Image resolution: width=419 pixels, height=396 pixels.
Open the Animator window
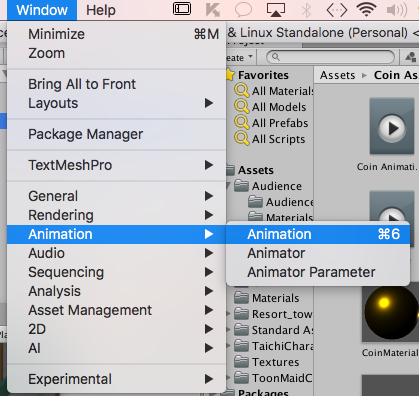coord(318,253)
